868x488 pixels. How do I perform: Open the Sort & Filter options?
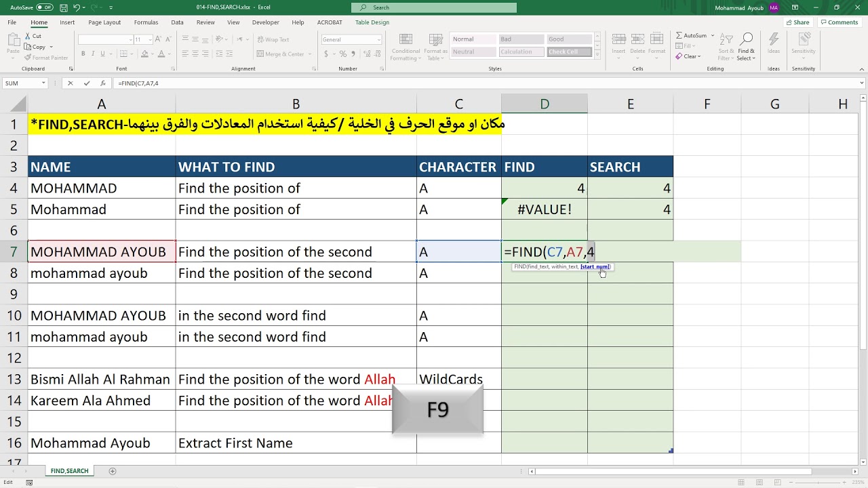click(x=726, y=47)
